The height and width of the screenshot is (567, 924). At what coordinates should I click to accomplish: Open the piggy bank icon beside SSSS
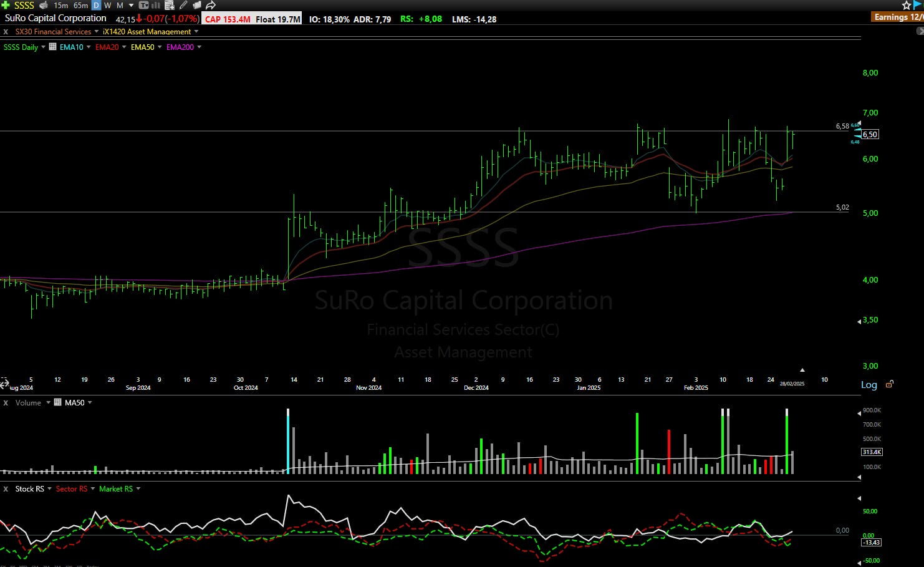click(43, 5)
